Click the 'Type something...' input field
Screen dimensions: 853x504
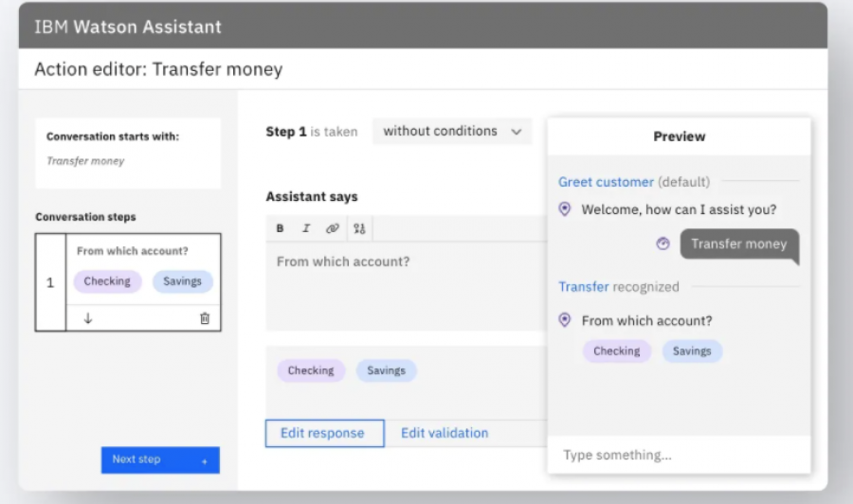click(x=678, y=456)
